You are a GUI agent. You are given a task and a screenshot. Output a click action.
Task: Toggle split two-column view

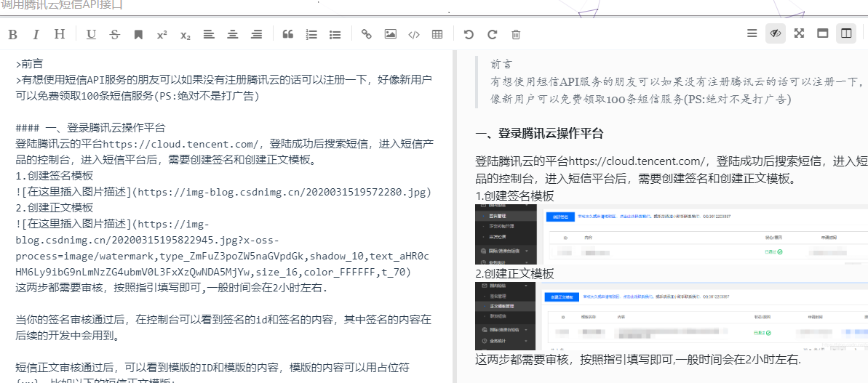846,33
